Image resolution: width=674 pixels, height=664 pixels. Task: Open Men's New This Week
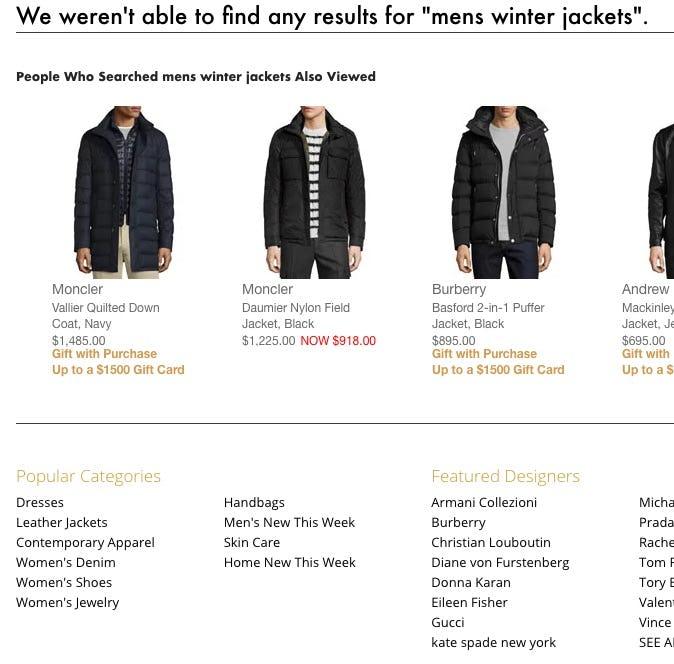coord(289,522)
